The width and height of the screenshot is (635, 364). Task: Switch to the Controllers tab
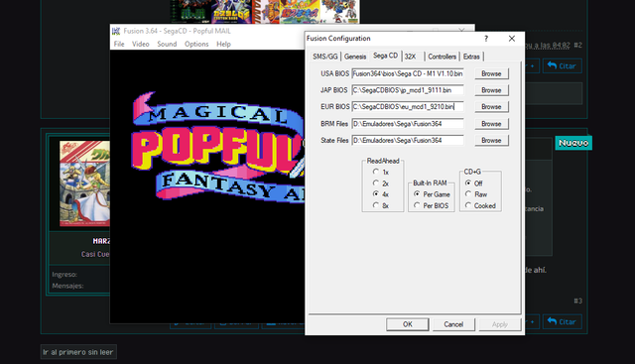coord(442,57)
